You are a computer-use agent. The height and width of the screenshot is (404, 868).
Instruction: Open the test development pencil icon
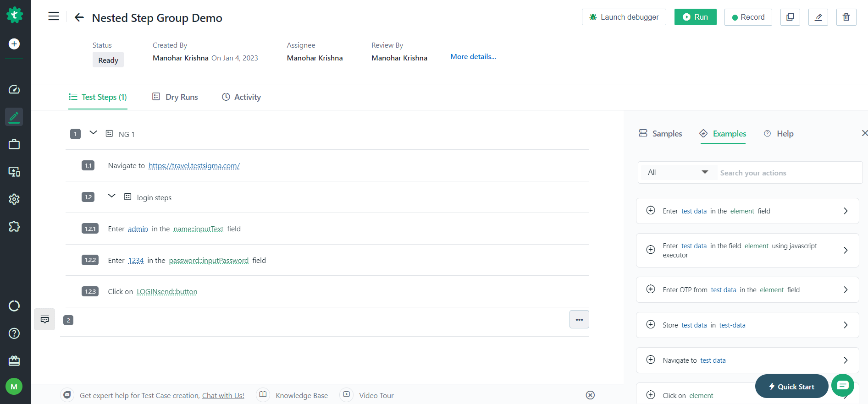point(14,117)
